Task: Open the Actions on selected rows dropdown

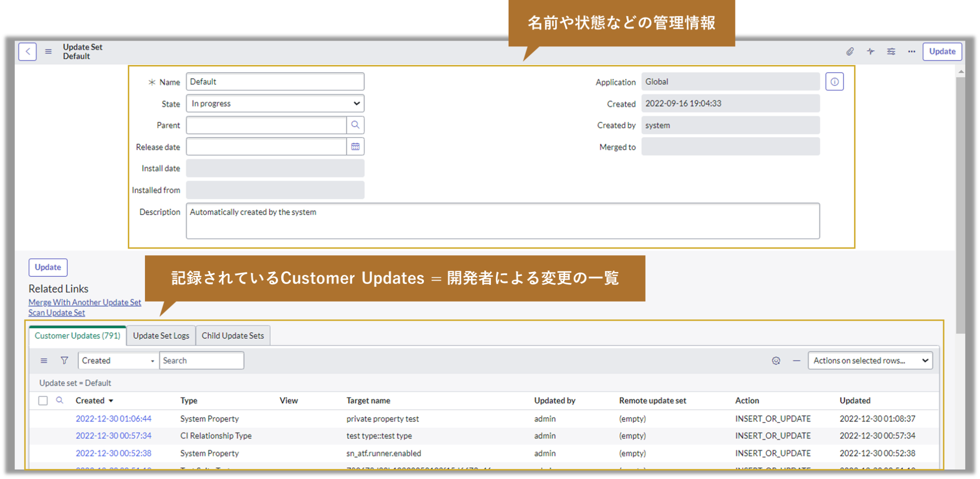Action: click(x=870, y=360)
